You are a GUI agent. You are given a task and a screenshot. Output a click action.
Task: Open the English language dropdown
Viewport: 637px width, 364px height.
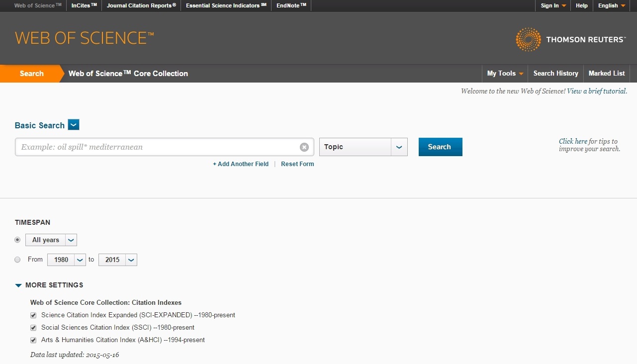tap(612, 5)
